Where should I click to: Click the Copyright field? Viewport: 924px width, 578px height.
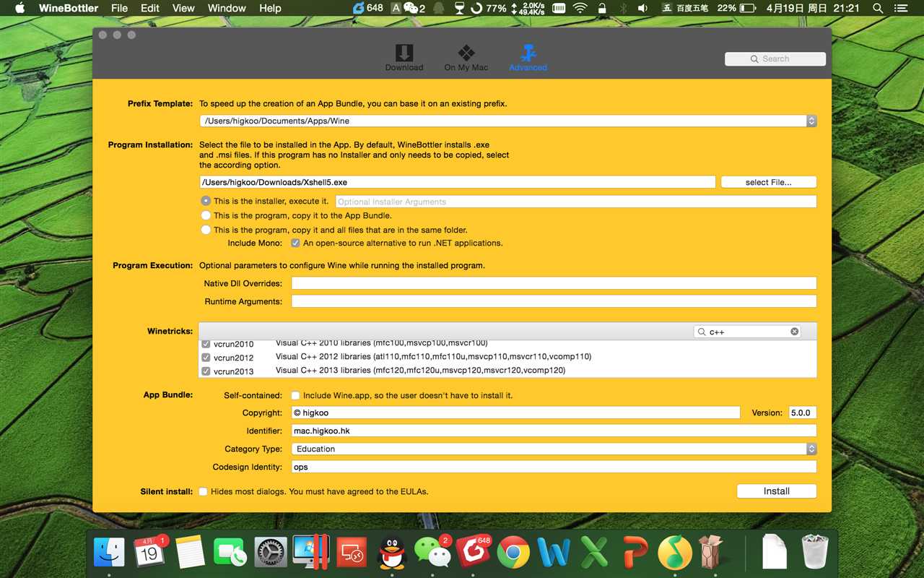[515, 413]
